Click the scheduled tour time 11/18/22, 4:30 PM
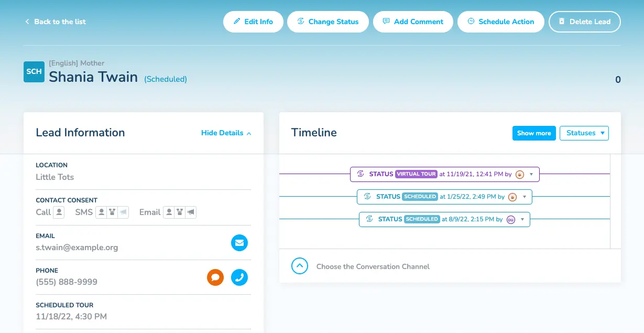This screenshot has width=644, height=333. 71,317
